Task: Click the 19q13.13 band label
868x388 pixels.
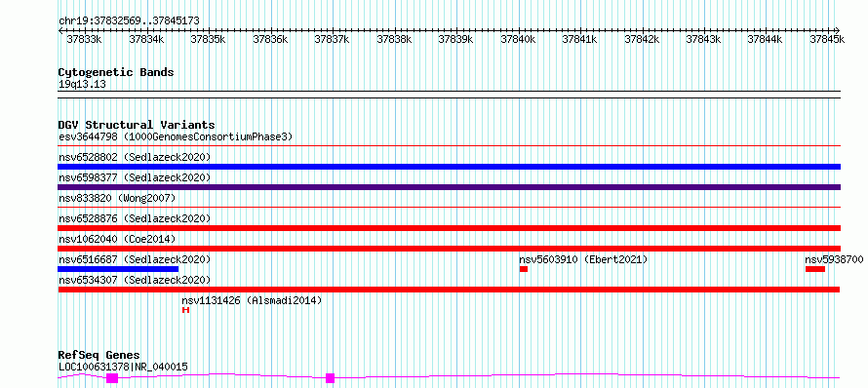Action: (x=82, y=85)
